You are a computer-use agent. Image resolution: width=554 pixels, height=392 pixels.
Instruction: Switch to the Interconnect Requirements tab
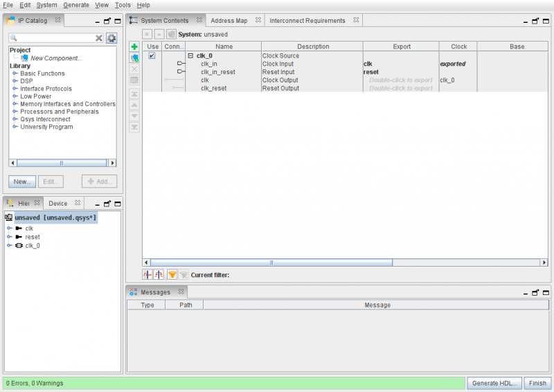[307, 21]
